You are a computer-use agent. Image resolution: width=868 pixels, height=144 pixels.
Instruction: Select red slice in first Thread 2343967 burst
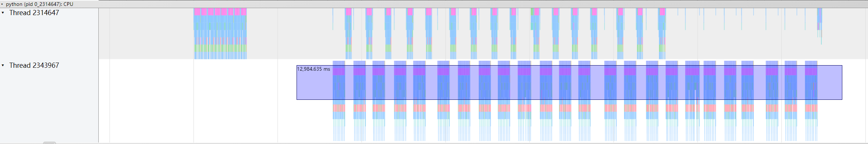339,108
